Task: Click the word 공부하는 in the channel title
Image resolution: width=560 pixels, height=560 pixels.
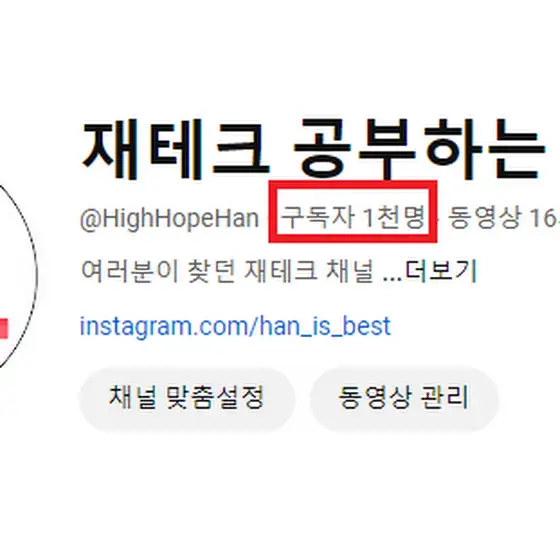Action: [x=420, y=149]
